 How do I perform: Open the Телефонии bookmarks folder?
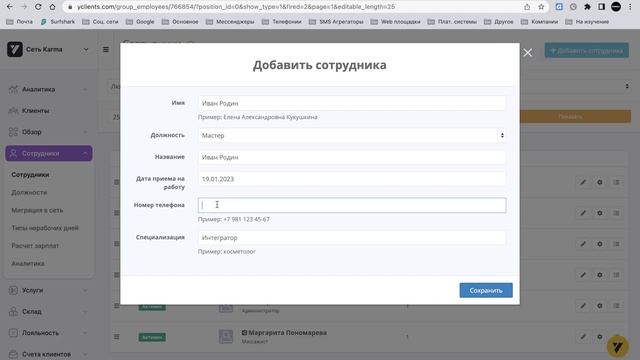[282, 22]
